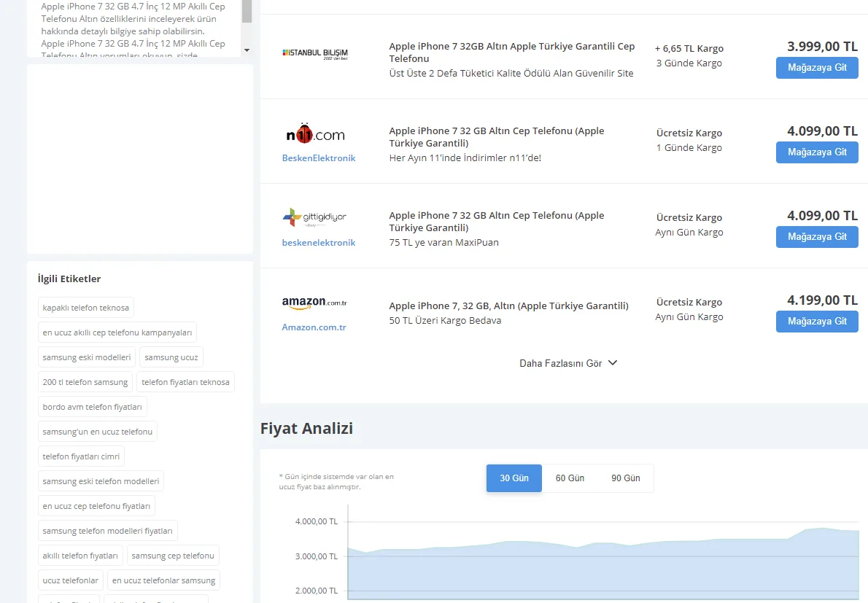Click 'Her Ayın 11'inde İndirimler n11'de!' text

coord(465,158)
